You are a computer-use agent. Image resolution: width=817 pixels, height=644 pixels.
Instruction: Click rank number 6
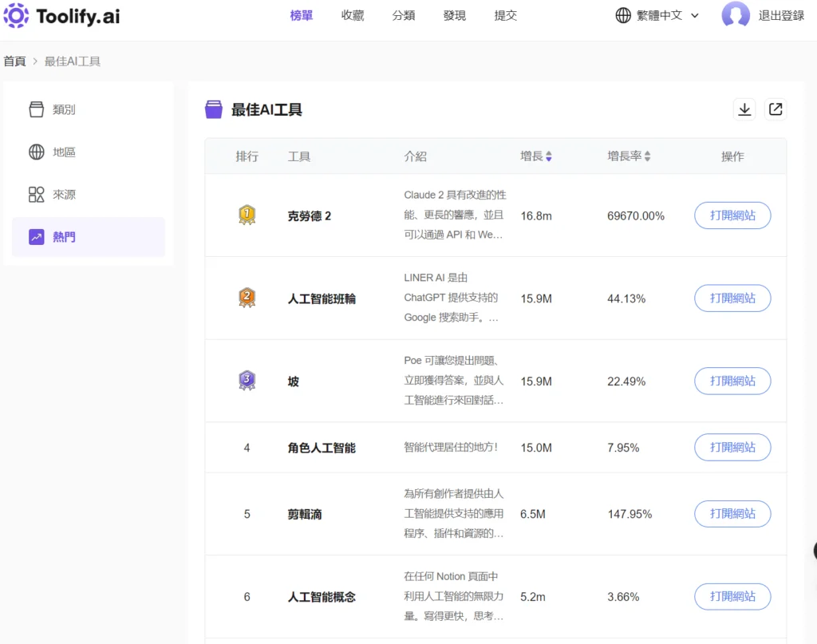pyautogui.click(x=247, y=597)
